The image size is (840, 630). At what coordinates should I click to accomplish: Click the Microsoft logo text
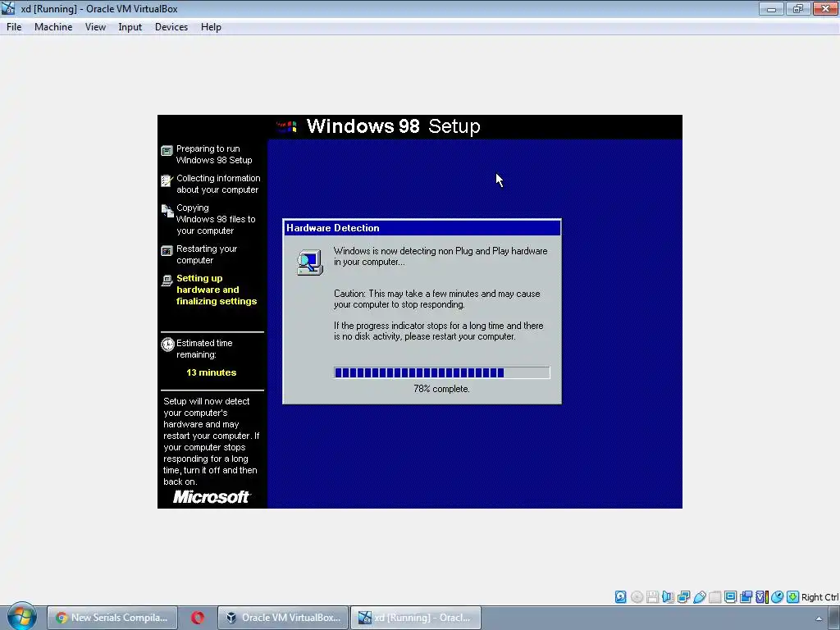(212, 497)
